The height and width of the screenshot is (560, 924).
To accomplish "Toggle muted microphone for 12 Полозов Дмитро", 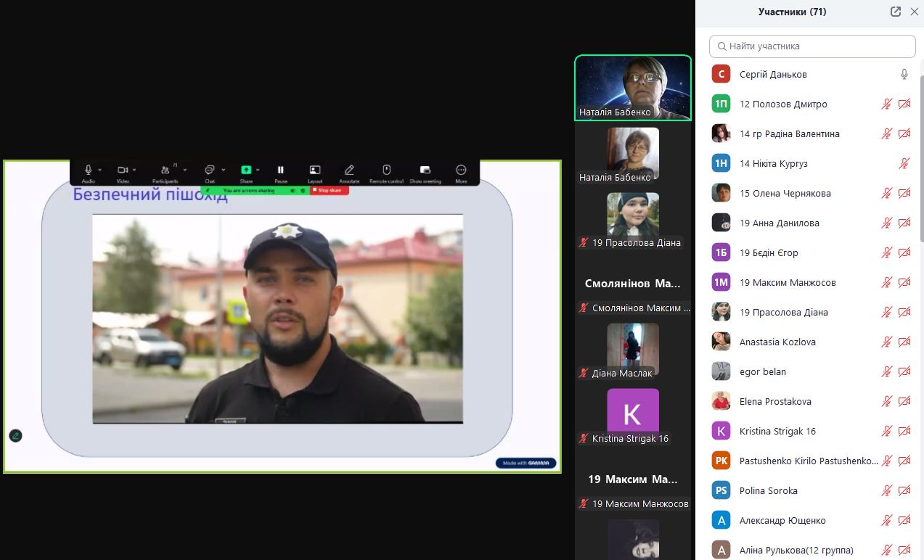I will tap(886, 104).
